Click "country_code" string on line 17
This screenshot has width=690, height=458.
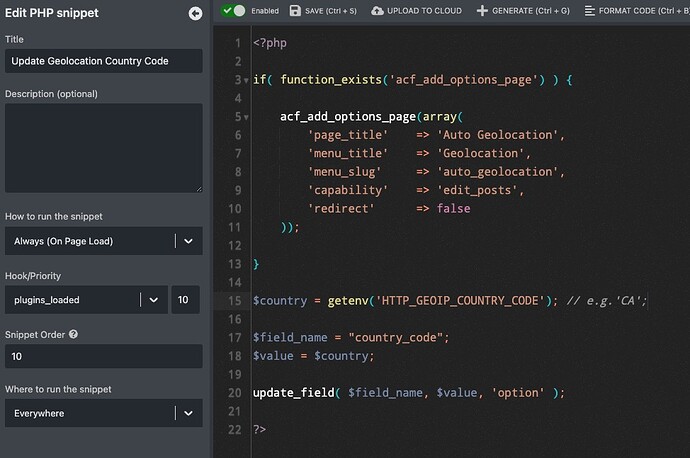[x=396, y=337]
